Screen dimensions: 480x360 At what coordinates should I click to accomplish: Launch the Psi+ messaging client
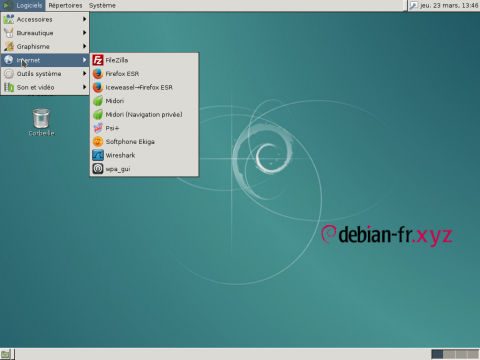click(144, 128)
